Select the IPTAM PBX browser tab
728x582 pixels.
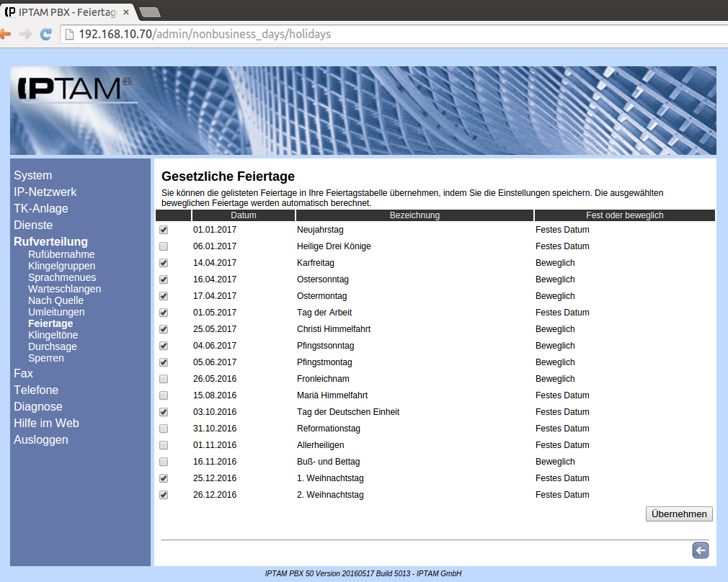click(65, 12)
